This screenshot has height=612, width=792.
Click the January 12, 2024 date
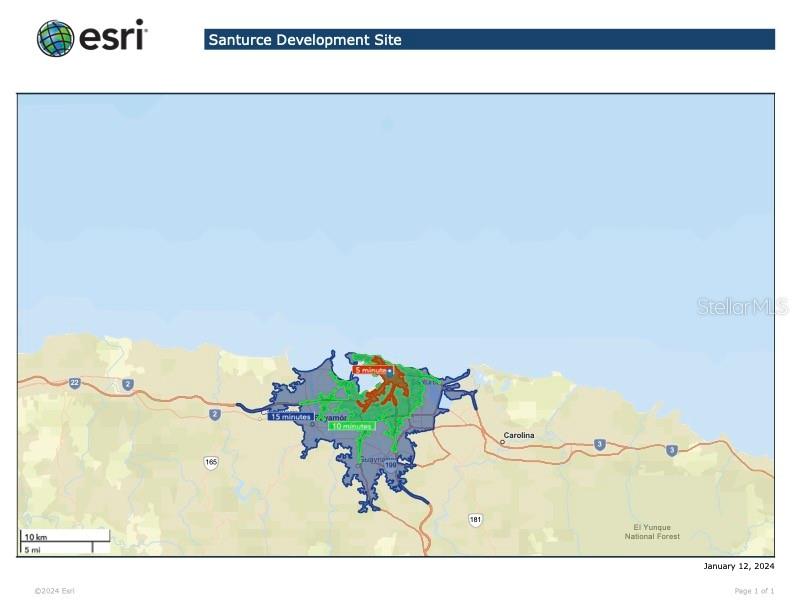[738, 566]
